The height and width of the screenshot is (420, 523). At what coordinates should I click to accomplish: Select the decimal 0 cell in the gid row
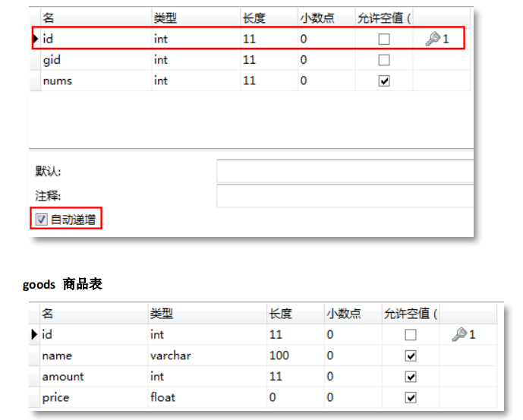click(326, 60)
